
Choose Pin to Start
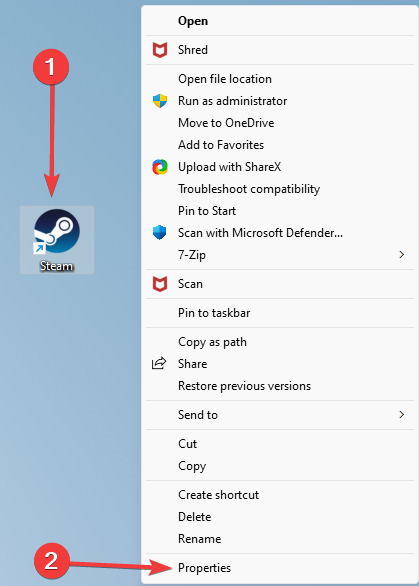[280, 211]
